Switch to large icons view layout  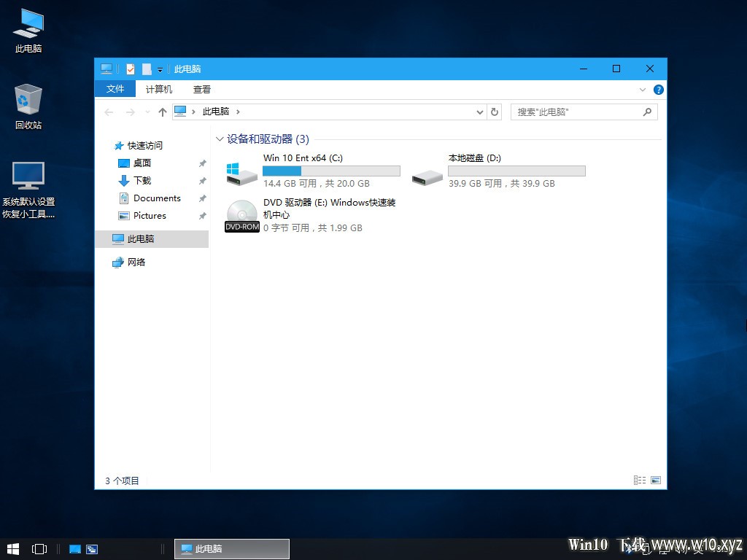[656, 481]
